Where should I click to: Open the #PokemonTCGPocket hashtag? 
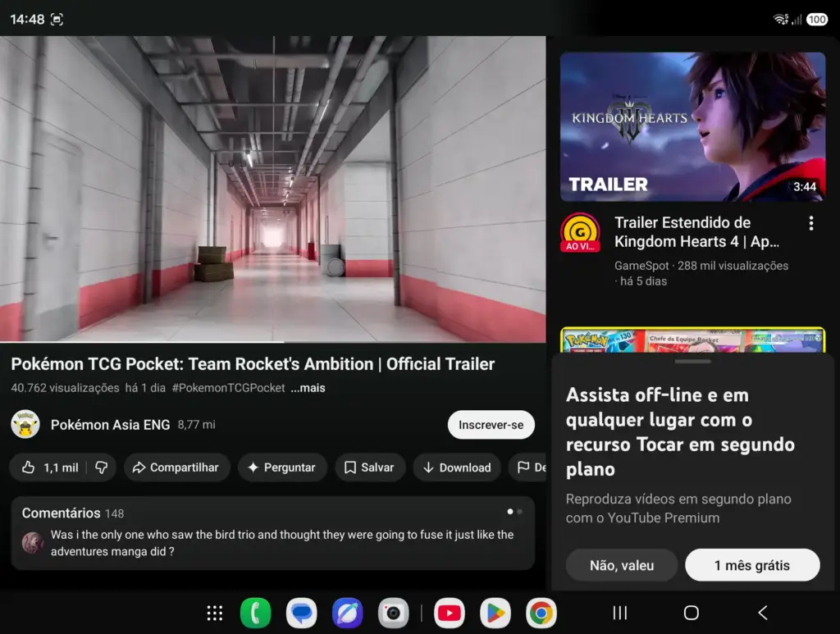(x=228, y=388)
